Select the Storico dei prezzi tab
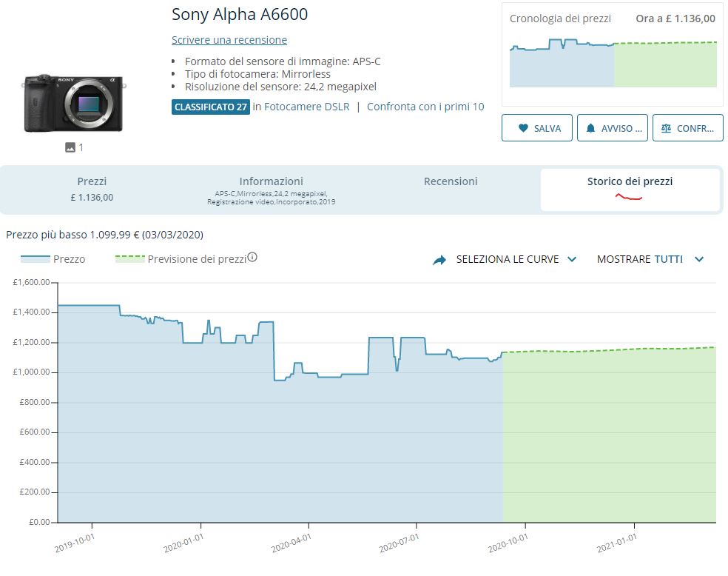 point(630,190)
